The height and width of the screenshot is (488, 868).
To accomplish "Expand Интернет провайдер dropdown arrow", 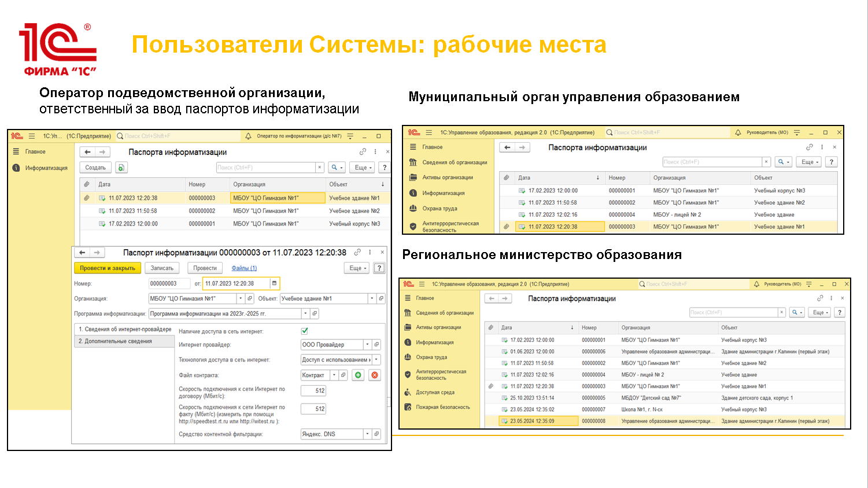I will tap(367, 345).
